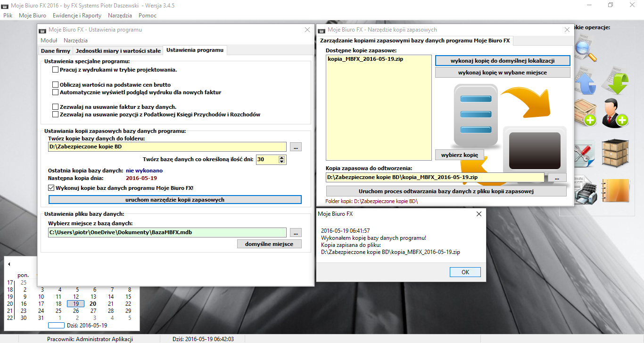The height and width of the screenshot is (343, 644).
Task: Select day 31 in the calendar
Action: [x=41, y=318]
